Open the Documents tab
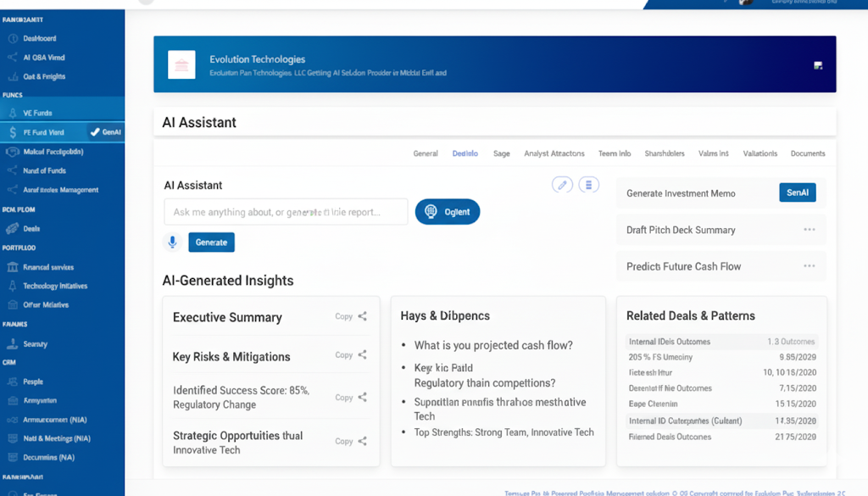This screenshot has width=868, height=496. (x=807, y=153)
